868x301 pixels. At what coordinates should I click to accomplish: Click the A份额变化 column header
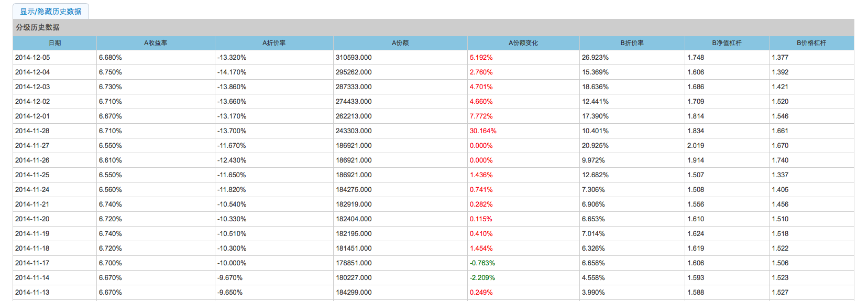[x=523, y=43]
